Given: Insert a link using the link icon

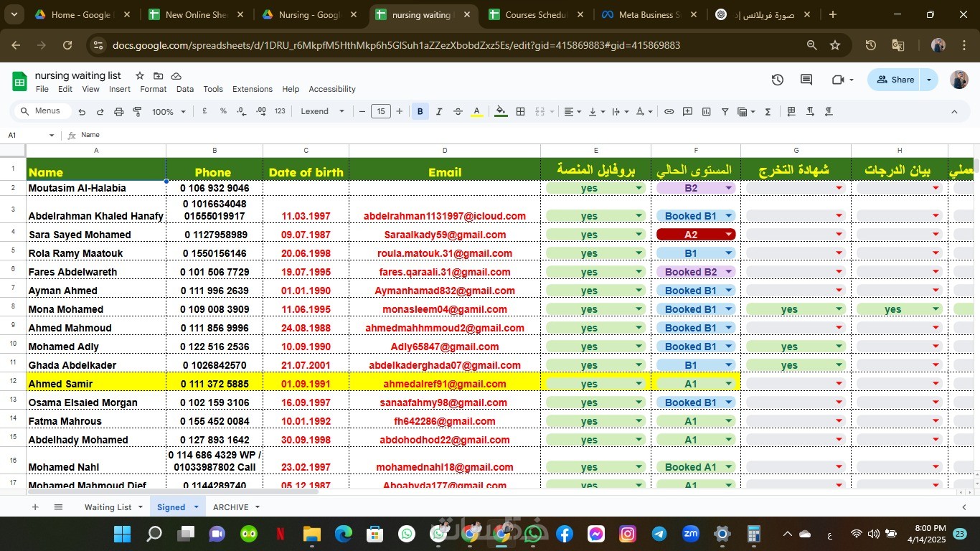Looking at the screenshot, I should pyautogui.click(x=669, y=111).
